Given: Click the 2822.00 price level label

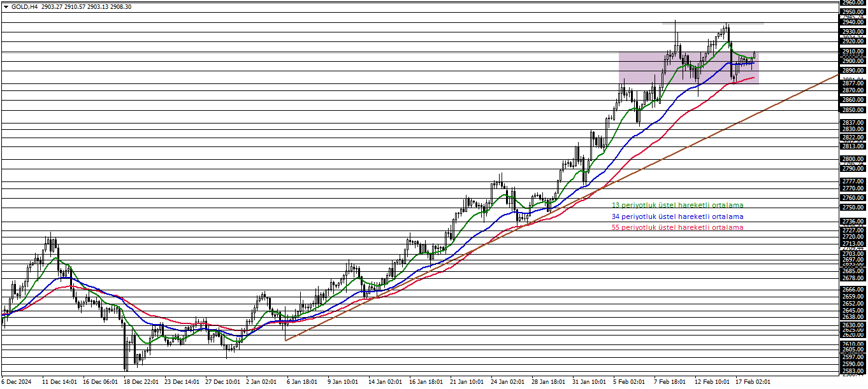Looking at the screenshot, I should (x=853, y=137).
